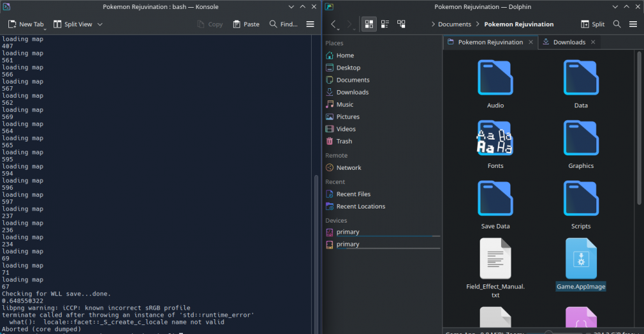Screen dimensions: 644x334
Task: Open Find in the Konsole toolbar
Action: click(x=283, y=24)
